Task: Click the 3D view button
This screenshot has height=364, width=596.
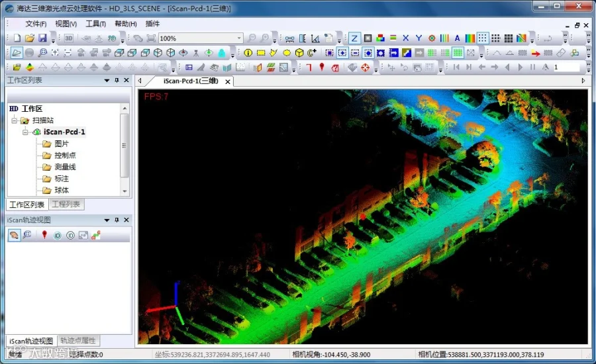Action: click(68, 38)
